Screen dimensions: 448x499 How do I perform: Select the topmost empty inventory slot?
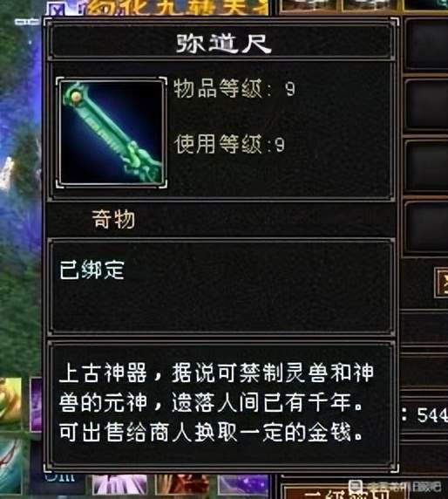coord(426,44)
